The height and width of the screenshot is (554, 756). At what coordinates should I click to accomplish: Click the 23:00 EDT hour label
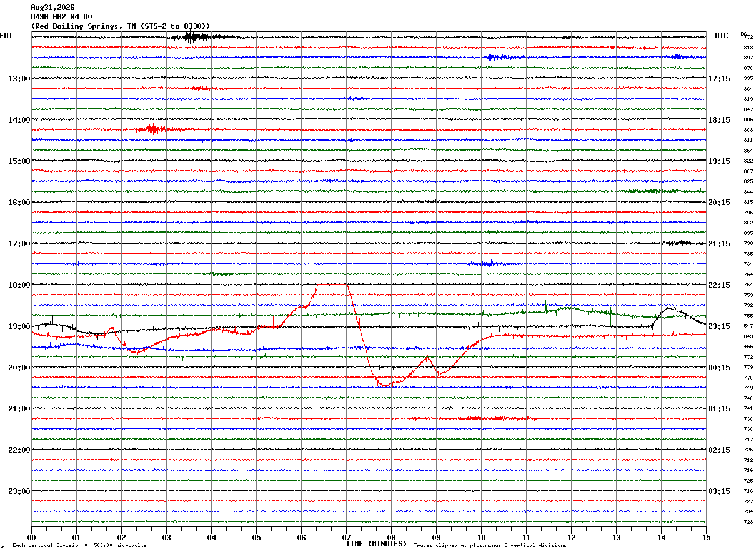[19, 491]
